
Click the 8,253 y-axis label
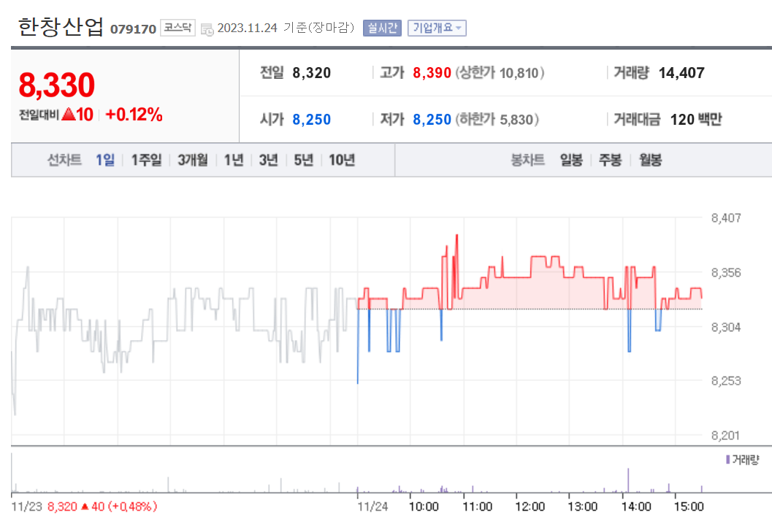click(726, 381)
